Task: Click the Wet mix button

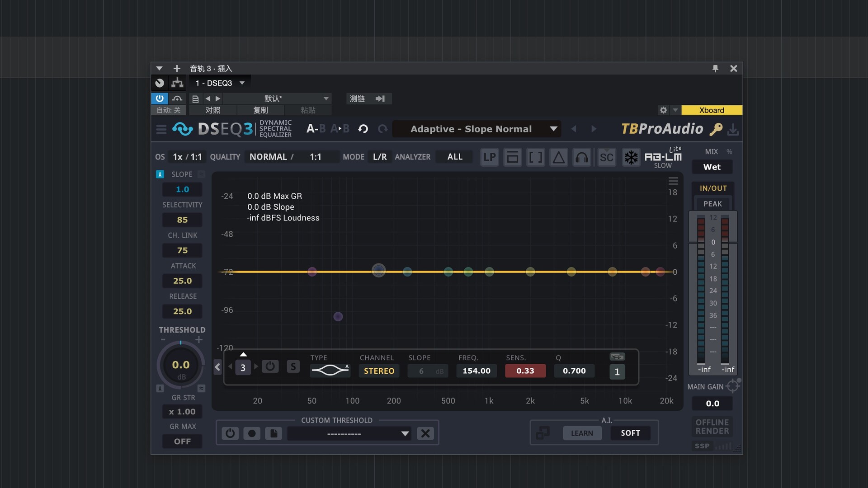Action: (712, 167)
